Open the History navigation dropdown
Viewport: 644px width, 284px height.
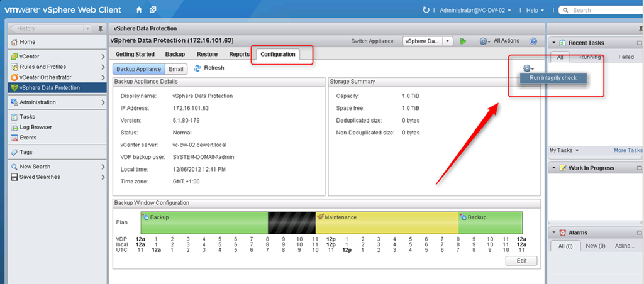pyautogui.click(x=87, y=28)
